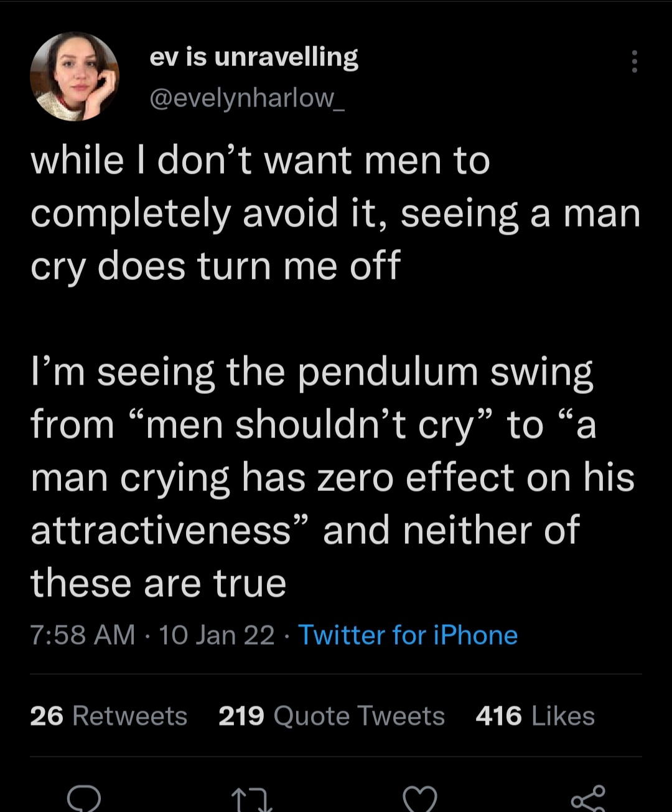
Task: Open the three-dot more options menu
Action: (634, 62)
